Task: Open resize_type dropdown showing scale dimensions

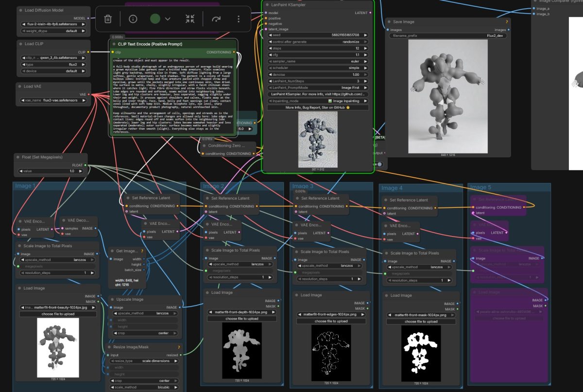Action: 145,361
